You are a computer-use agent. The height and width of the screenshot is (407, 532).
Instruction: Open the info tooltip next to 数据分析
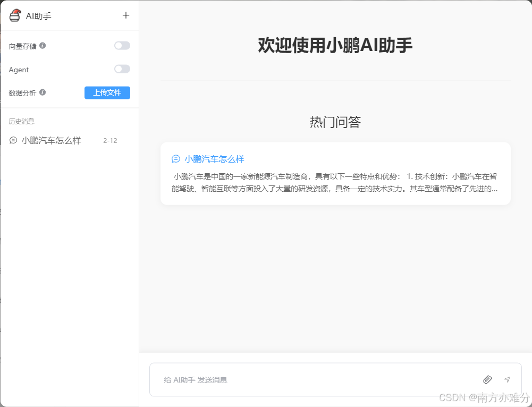(x=43, y=92)
